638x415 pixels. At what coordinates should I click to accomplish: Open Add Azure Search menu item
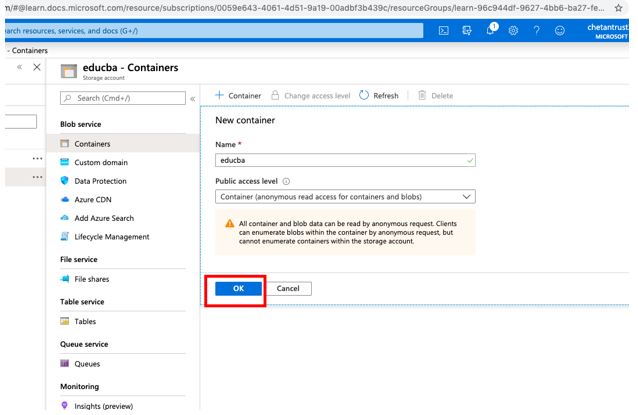[x=104, y=218]
